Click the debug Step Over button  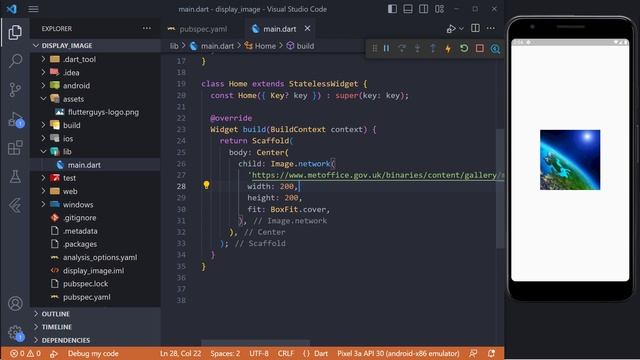click(402, 49)
